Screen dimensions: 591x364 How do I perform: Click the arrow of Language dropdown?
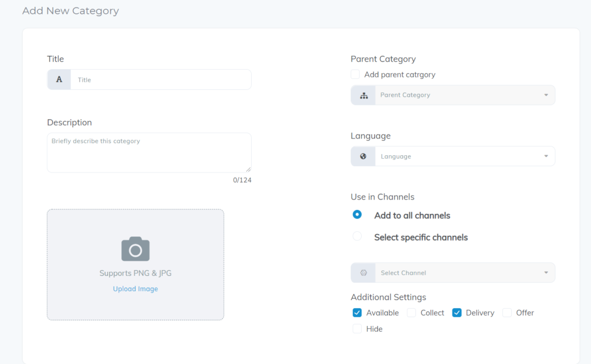(x=546, y=156)
